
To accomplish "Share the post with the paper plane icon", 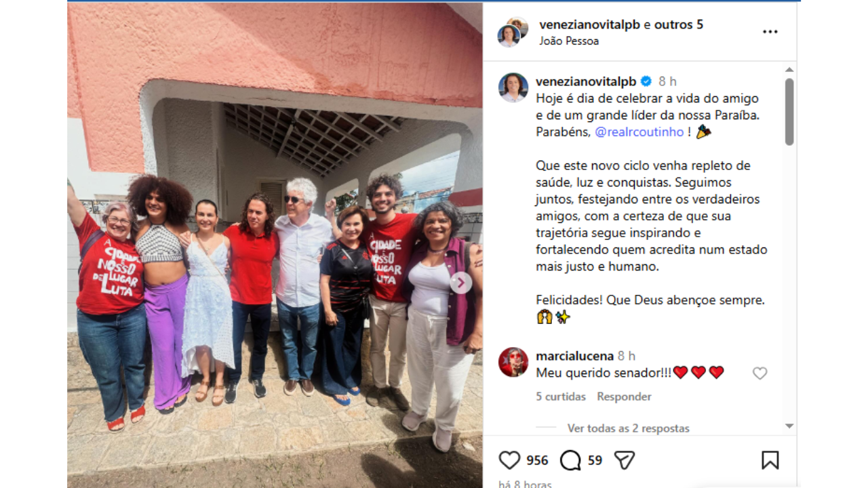I will [x=624, y=460].
